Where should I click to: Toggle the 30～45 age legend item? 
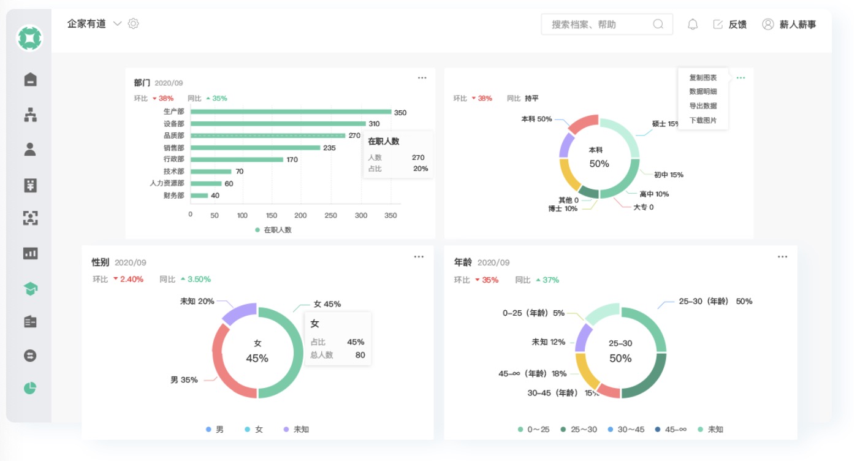coord(626,429)
